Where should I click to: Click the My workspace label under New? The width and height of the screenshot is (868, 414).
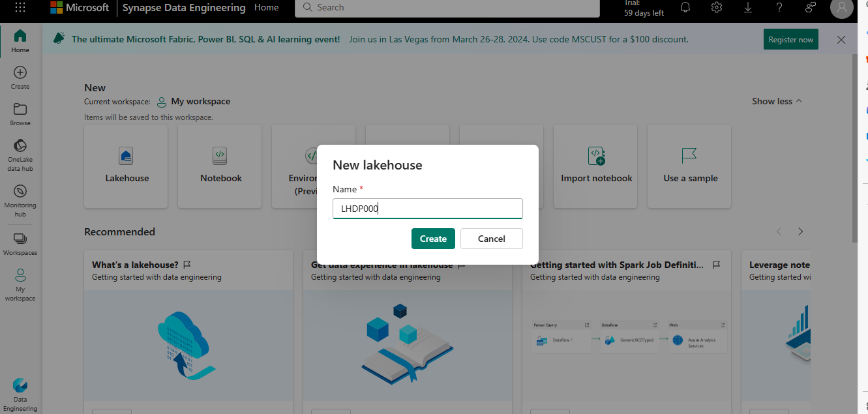point(200,101)
